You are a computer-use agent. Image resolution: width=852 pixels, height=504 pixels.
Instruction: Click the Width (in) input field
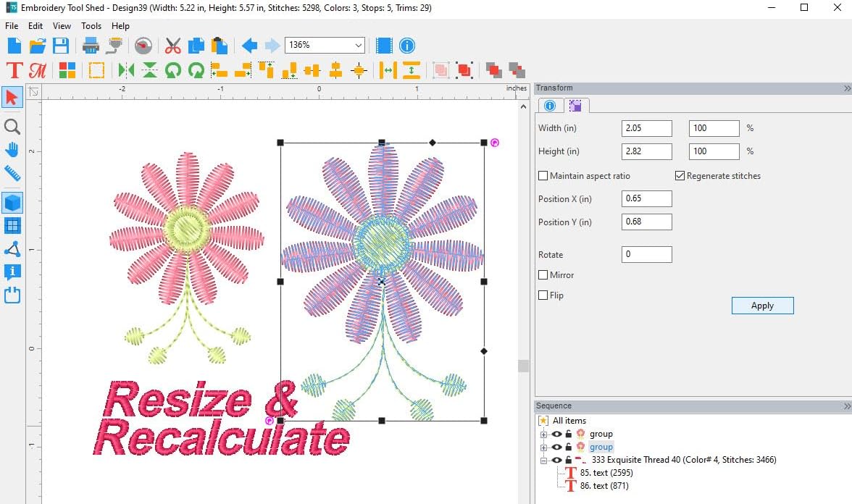(646, 128)
